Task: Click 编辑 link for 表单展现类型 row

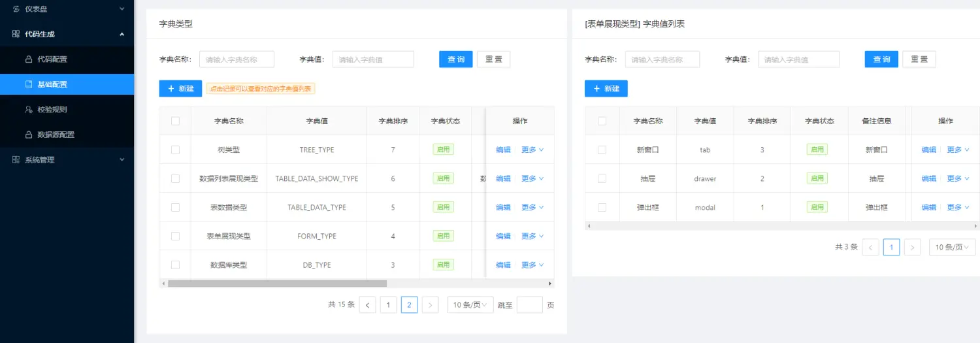Action: click(x=503, y=236)
